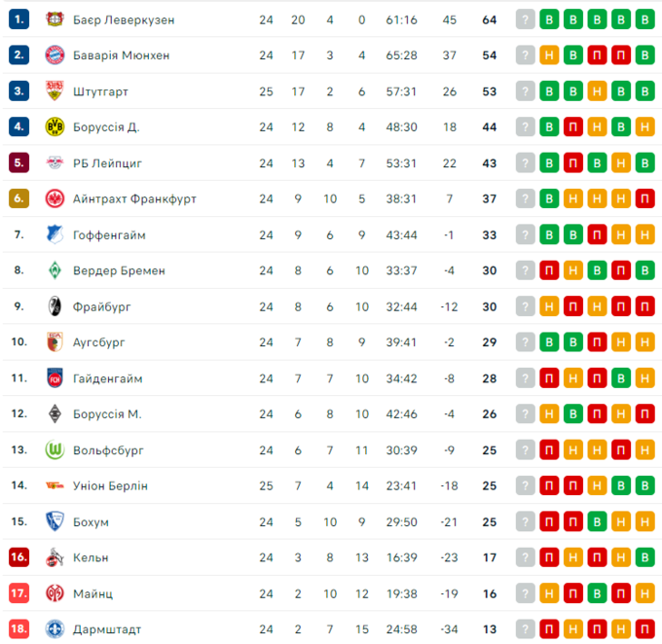
Task: Click the Кельн club crest
Action: tap(54, 557)
